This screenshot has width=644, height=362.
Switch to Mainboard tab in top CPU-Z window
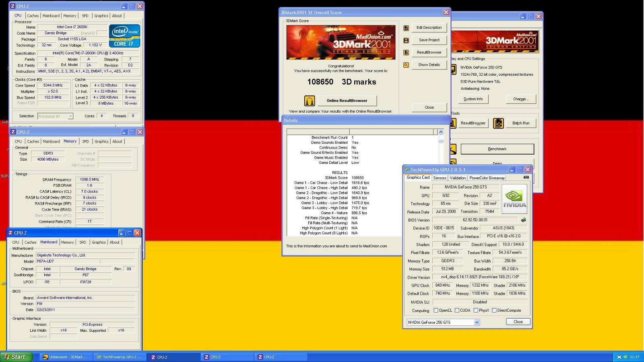pyautogui.click(x=51, y=16)
